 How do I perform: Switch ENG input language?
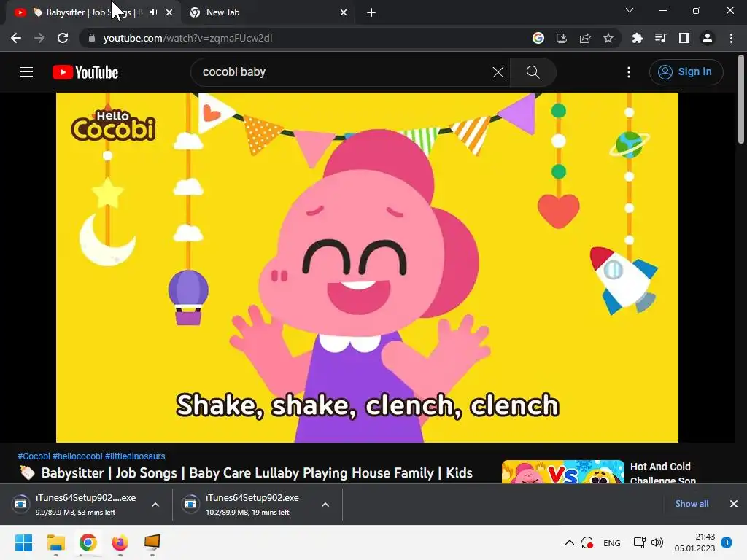(612, 542)
